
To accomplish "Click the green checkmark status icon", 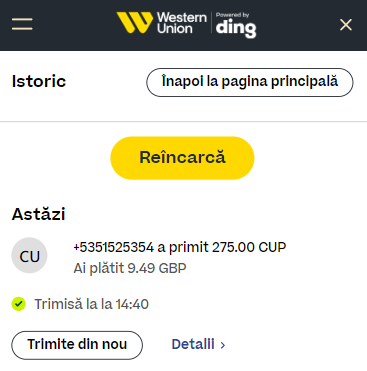I will 19,304.
